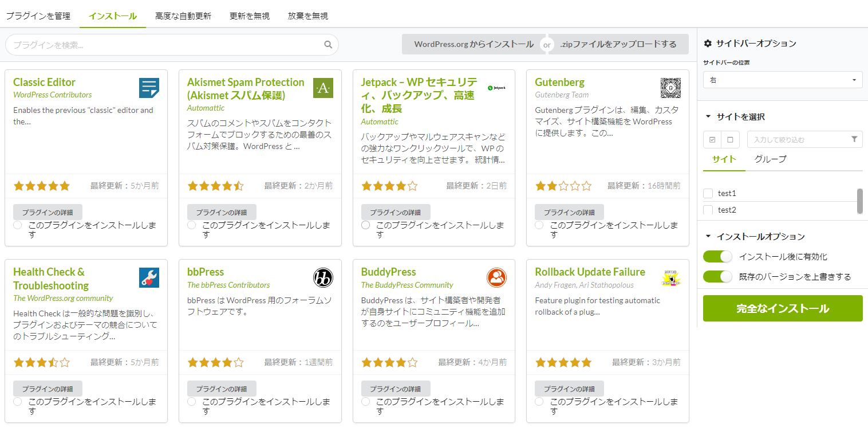The width and height of the screenshot is (868, 443).
Task: Click the BuddyPress plugin logo
Action: (497, 278)
